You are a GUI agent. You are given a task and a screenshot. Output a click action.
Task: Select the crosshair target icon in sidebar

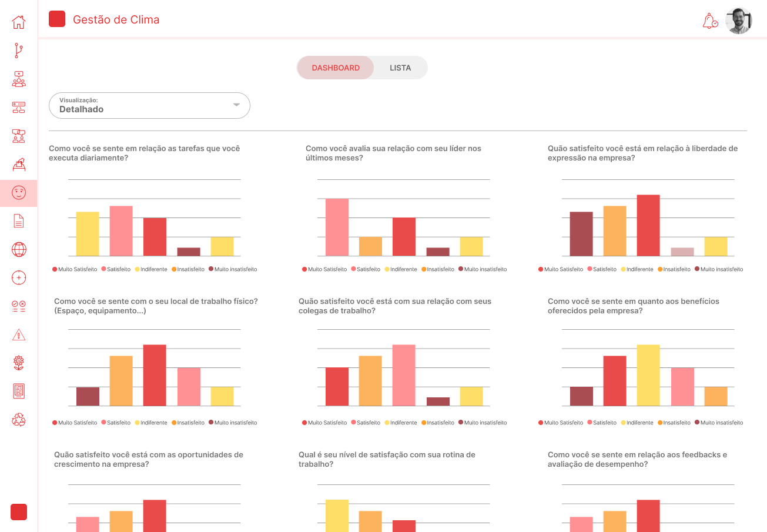click(x=19, y=277)
